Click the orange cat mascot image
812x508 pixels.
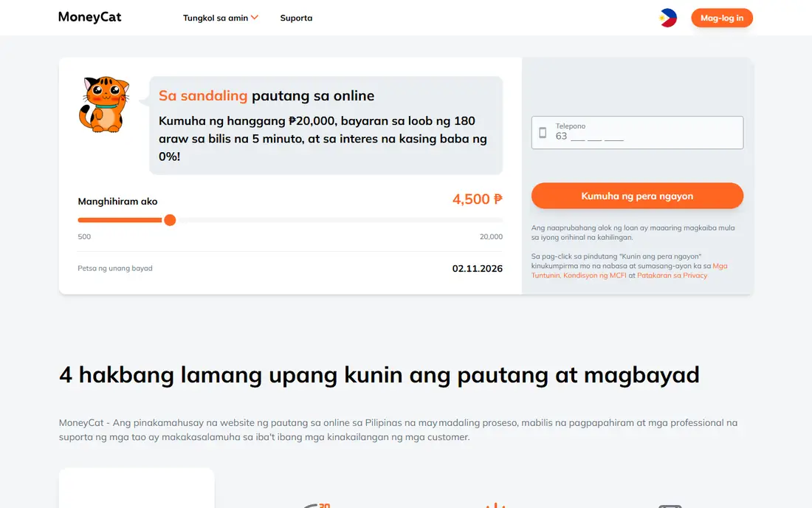click(104, 104)
